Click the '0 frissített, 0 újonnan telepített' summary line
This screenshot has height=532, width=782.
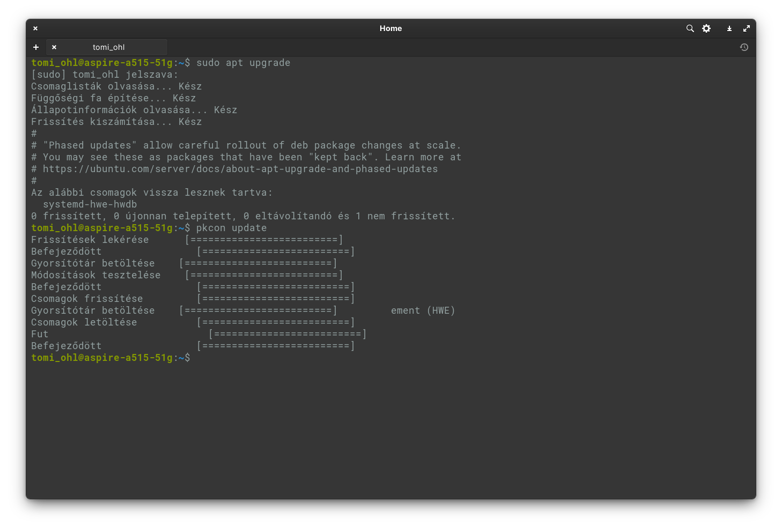click(x=243, y=216)
